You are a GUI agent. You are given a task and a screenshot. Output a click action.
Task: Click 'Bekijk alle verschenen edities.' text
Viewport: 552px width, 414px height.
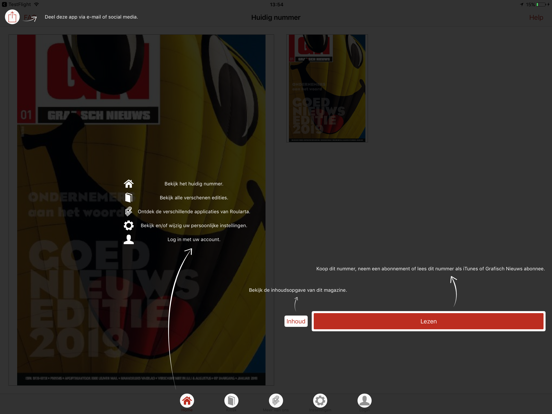point(194,198)
